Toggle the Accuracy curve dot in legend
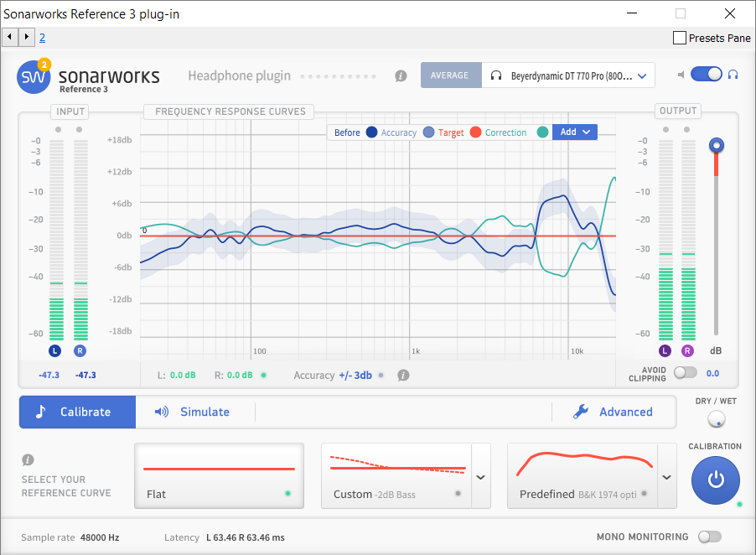Image resolution: width=756 pixels, height=555 pixels. [428, 132]
